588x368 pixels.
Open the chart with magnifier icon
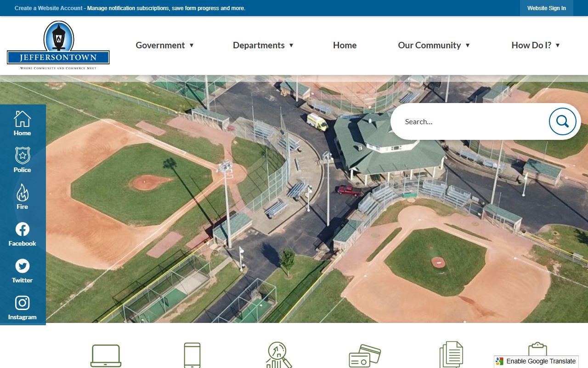click(279, 355)
